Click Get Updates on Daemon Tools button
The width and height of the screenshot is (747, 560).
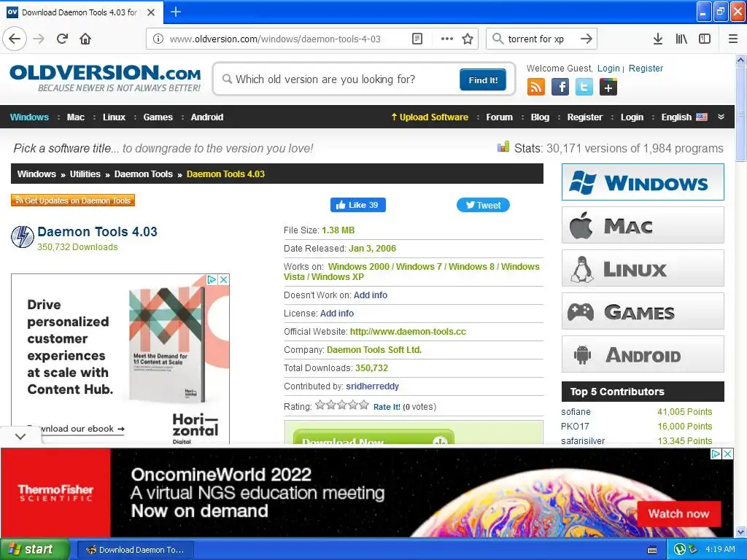(73, 201)
